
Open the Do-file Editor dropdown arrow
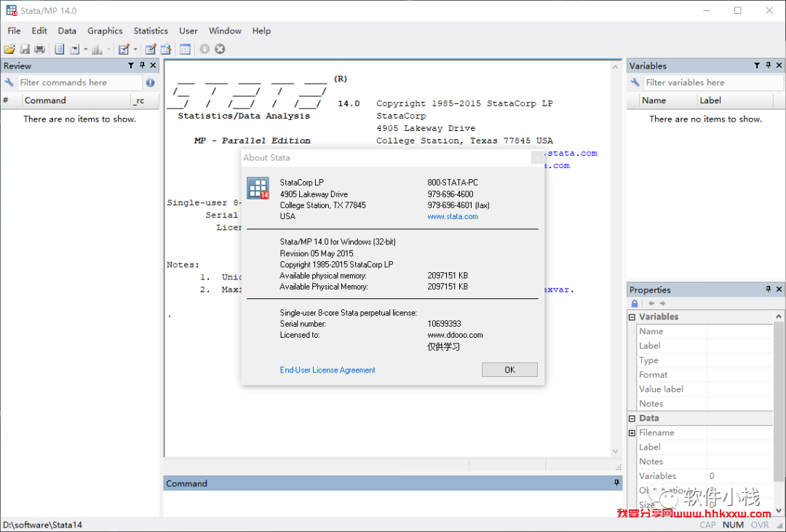coord(135,49)
